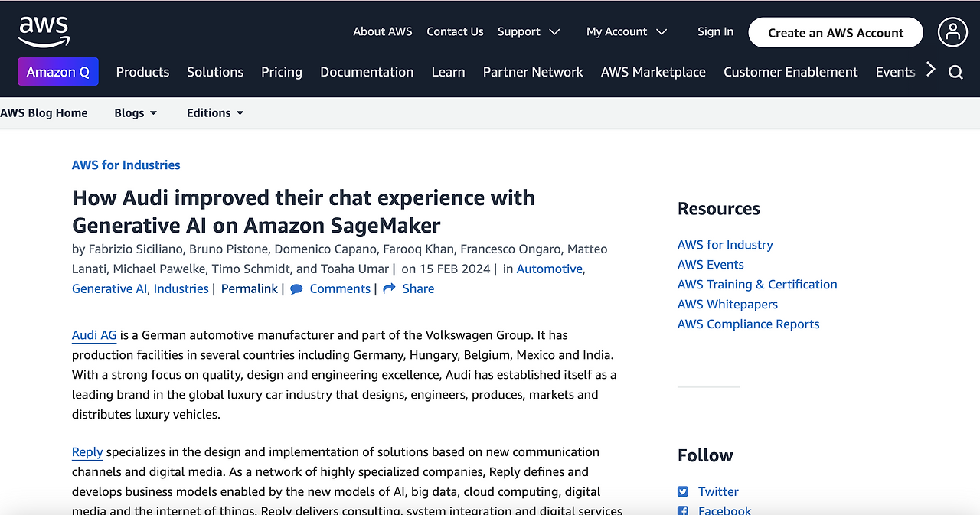Screen dimensions: 980x515
Task: Open the Editions dropdown menu
Action: (215, 112)
